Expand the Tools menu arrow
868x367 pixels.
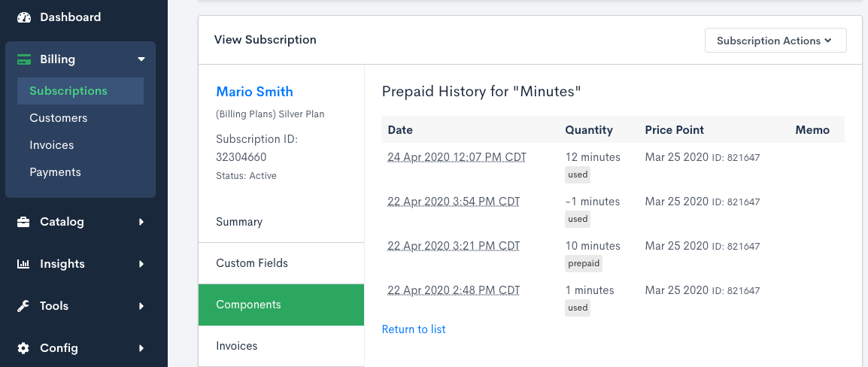(141, 306)
